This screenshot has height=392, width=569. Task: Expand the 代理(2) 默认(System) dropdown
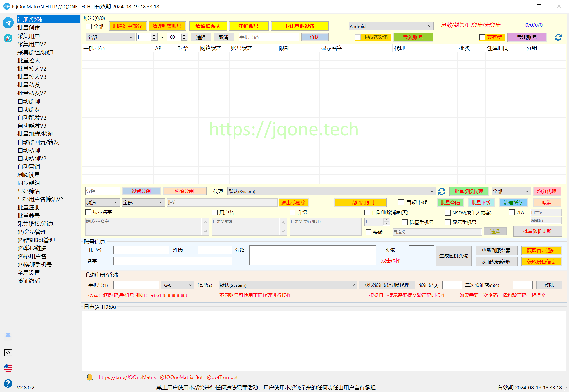pyautogui.click(x=288, y=285)
